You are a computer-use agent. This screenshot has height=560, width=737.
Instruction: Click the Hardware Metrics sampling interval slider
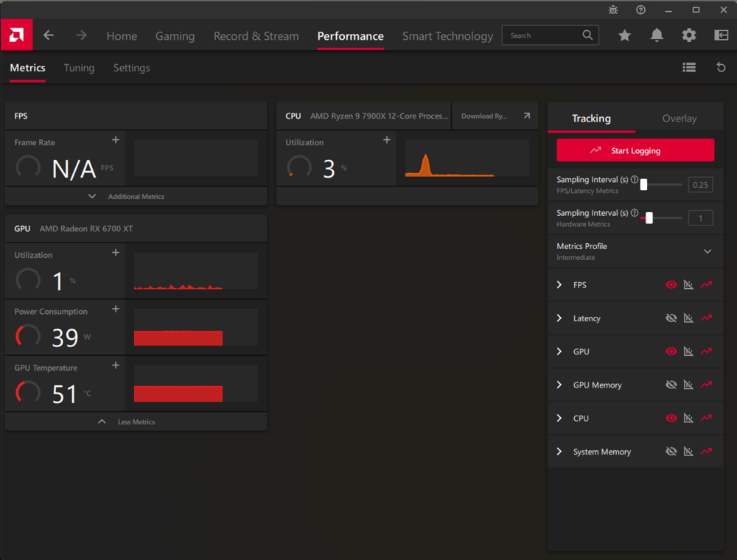(x=661, y=218)
